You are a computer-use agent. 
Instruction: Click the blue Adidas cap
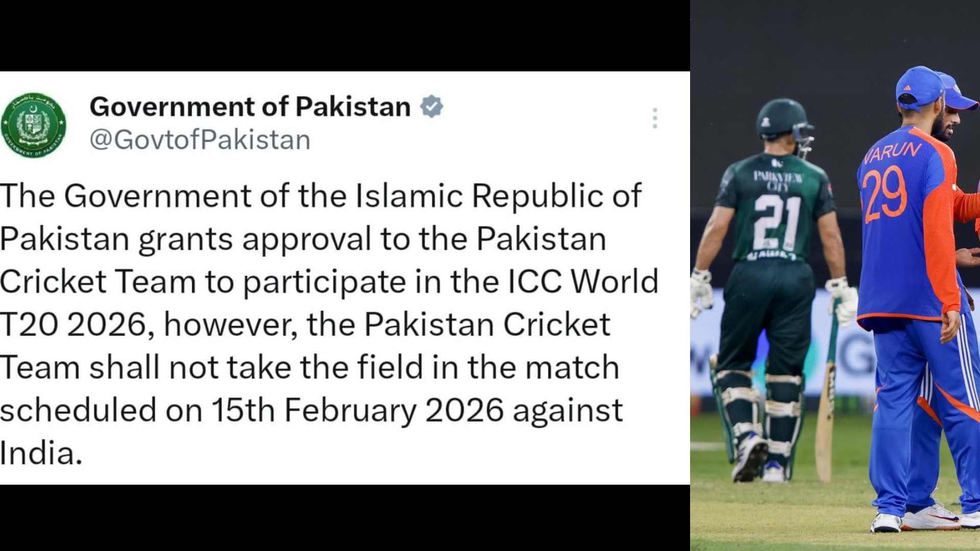(x=919, y=87)
